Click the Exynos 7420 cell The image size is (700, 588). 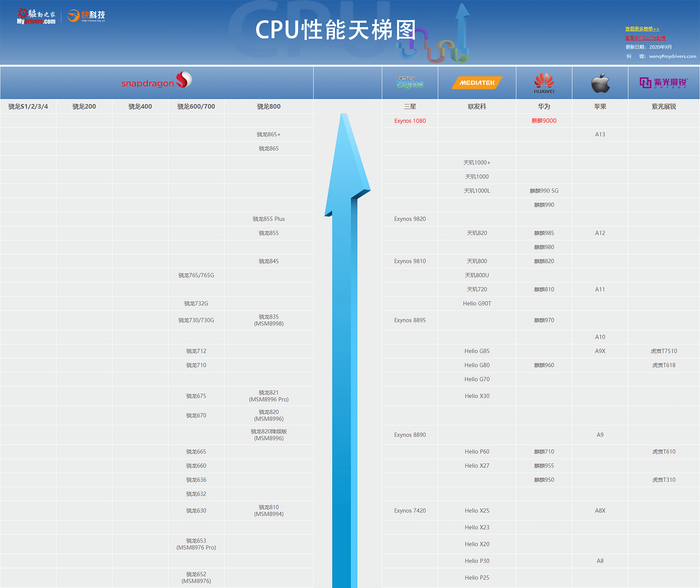(410, 511)
